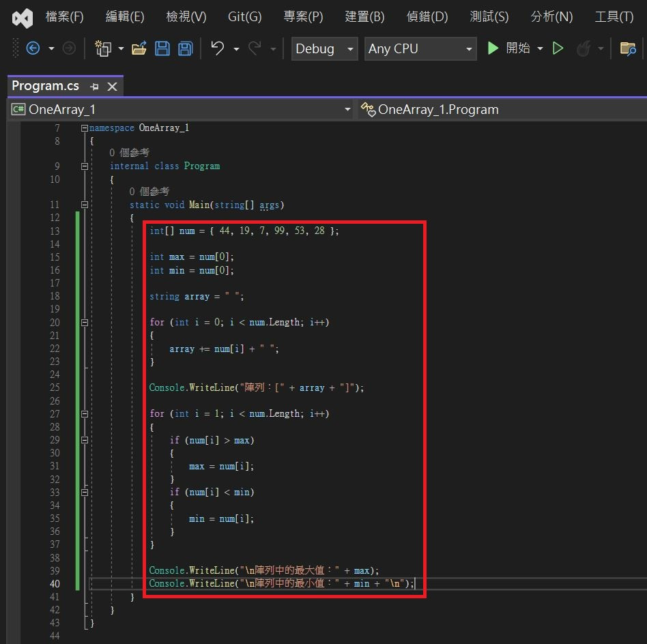The width and height of the screenshot is (647, 644).
Task: Start debugging with the green play button
Action: click(x=493, y=48)
